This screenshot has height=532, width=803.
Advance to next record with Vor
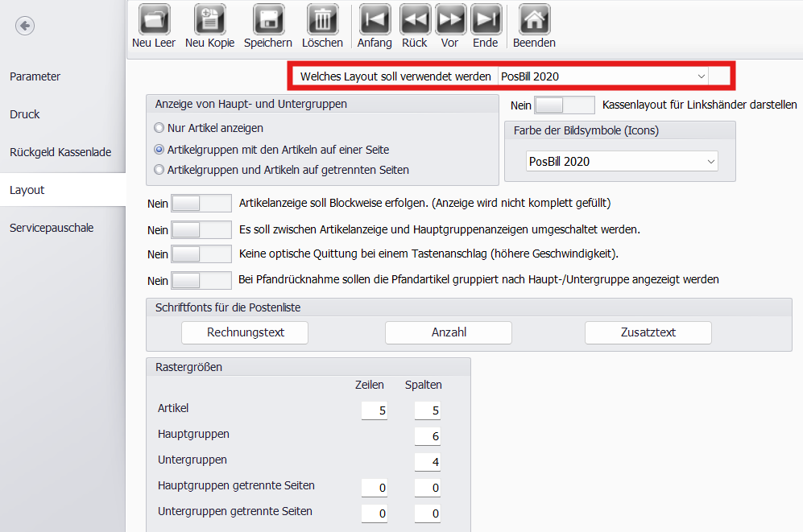tap(450, 19)
